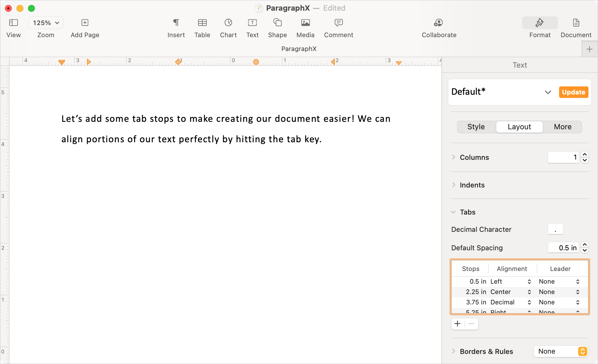Select the 3.75 in tab stop value

[476, 302]
